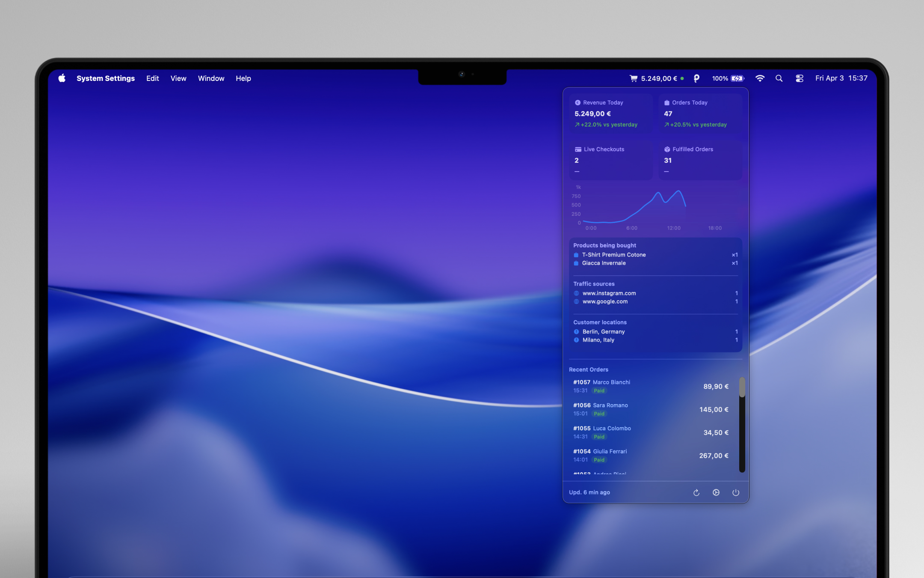Click Giacca Invernale product row
Viewport: 924px width, 578px height.
pyautogui.click(x=655, y=263)
